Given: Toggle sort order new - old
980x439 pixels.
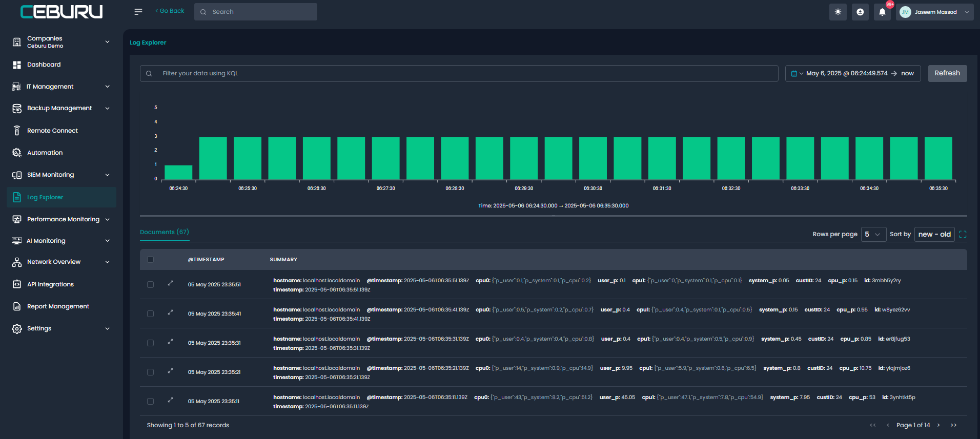Looking at the screenshot, I should tap(934, 234).
